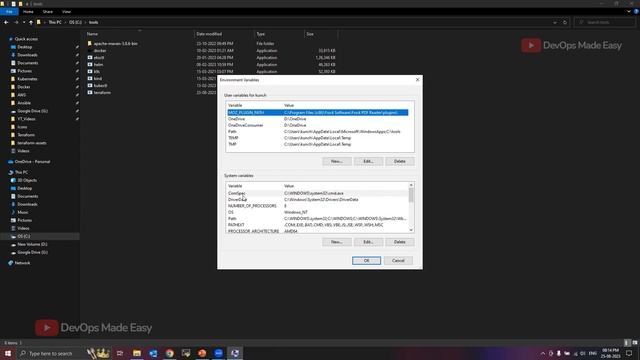
Task: Click system variables scrollbar up arrow
Action: point(411,185)
